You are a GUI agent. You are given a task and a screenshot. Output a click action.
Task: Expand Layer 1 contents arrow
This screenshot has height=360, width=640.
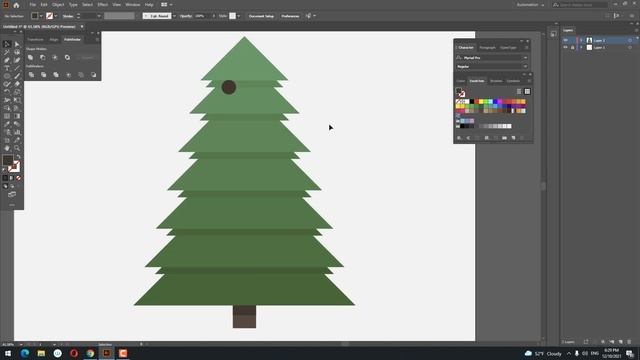pos(582,47)
